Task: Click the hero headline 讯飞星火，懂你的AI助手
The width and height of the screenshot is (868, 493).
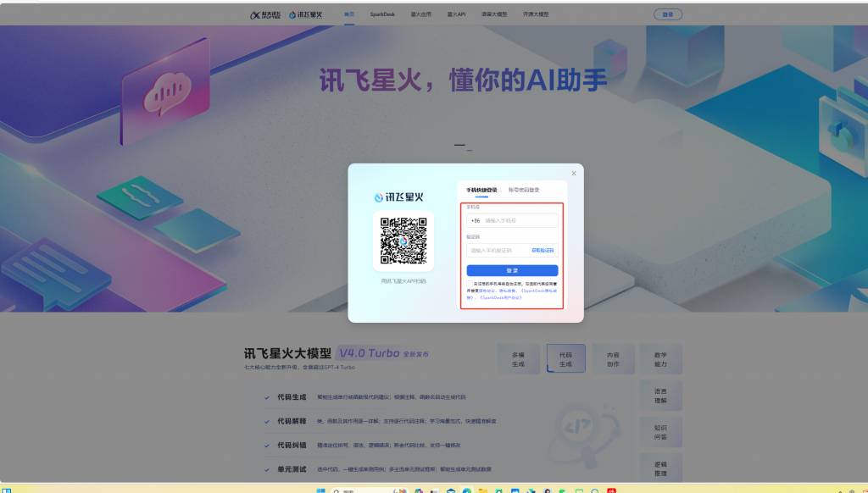Action: 464,80
